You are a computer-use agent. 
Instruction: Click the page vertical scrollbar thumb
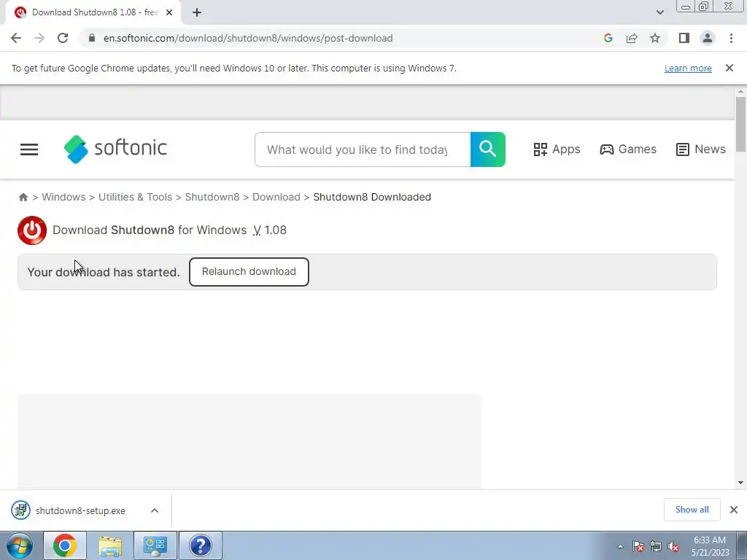(x=740, y=124)
